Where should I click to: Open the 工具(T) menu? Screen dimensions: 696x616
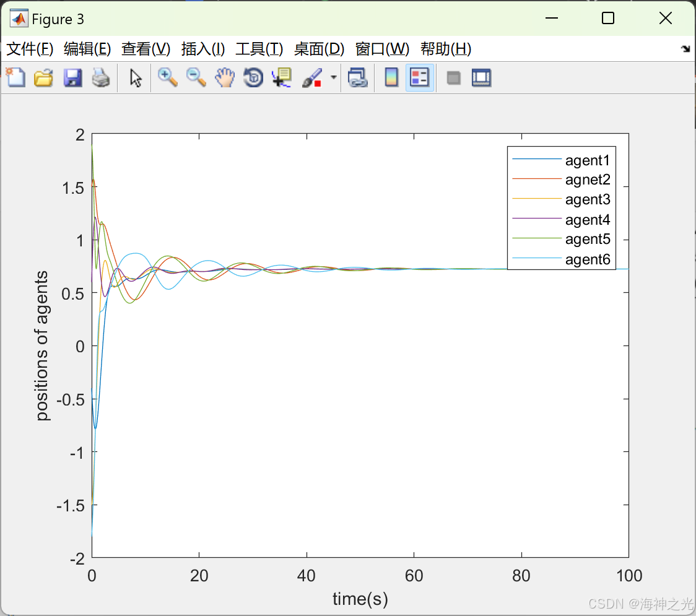click(x=259, y=49)
